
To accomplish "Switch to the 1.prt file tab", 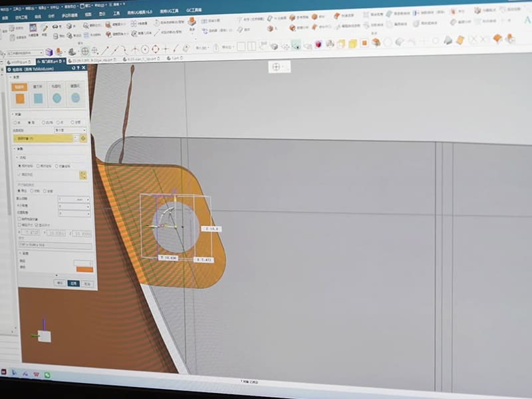I will (x=174, y=59).
